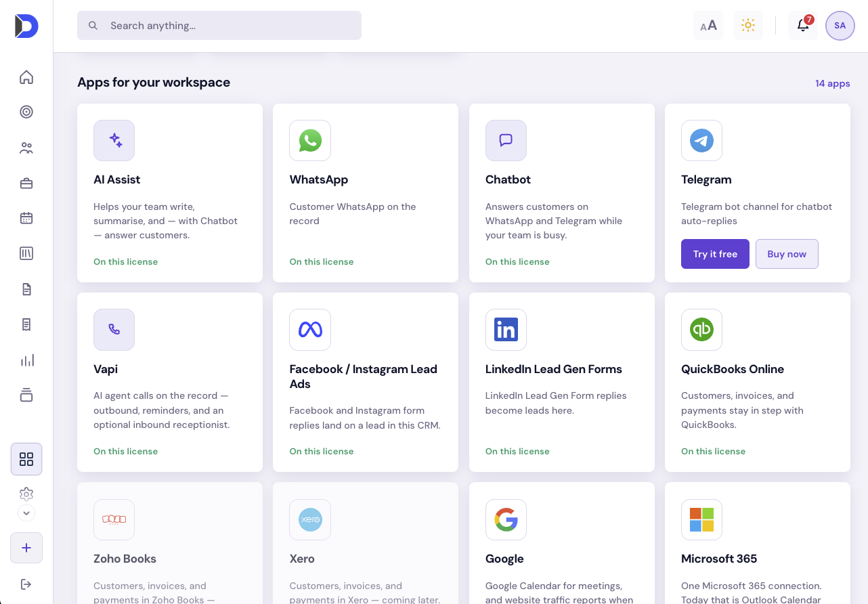
Task: Click 'Telegram bot channel for chatbot auto-replies' description
Action: point(757,214)
